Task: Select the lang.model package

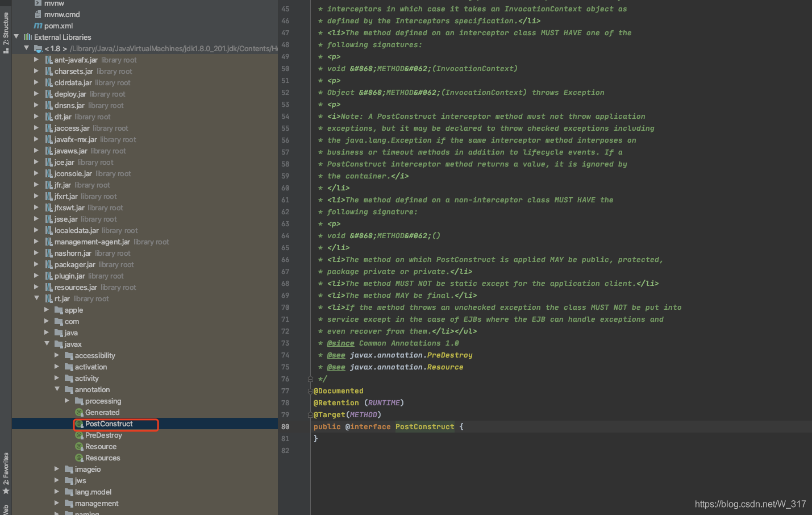Action: tap(93, 492)
